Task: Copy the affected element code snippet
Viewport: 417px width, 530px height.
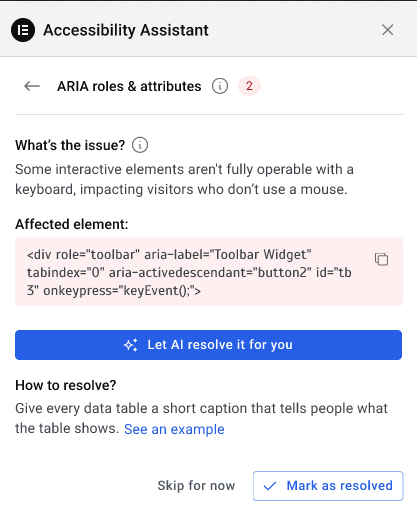Action: [x=382, y=259]
